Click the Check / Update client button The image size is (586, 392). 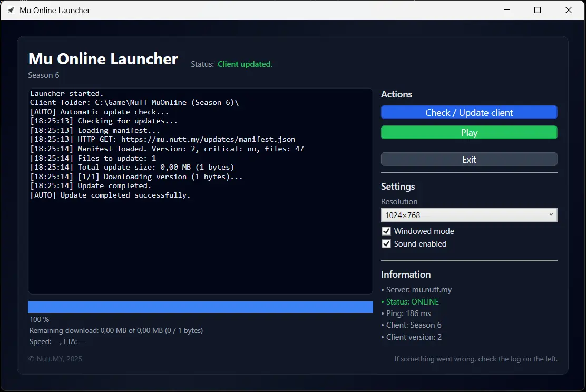pos(469,112)
